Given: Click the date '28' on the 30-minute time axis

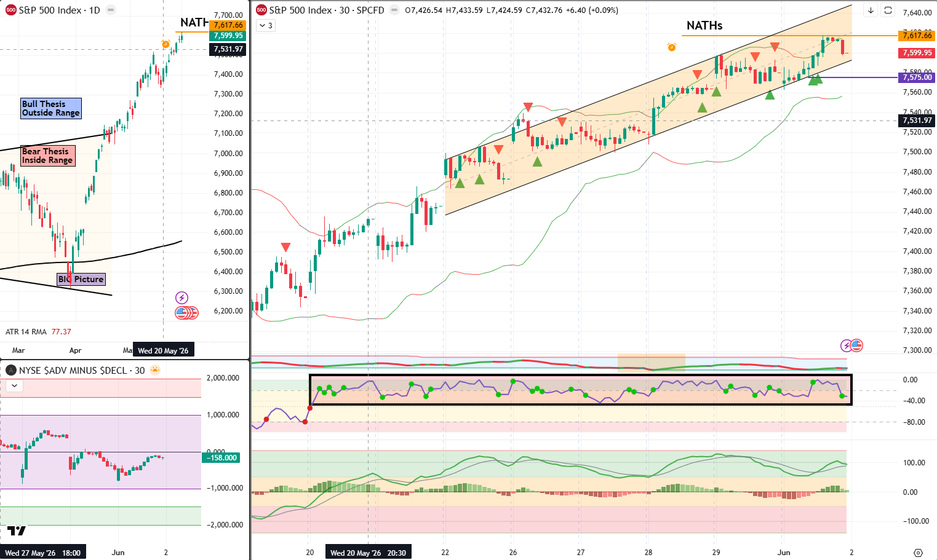Looking at the screenshot, I should pyautogui.click(x=648, y=553).
